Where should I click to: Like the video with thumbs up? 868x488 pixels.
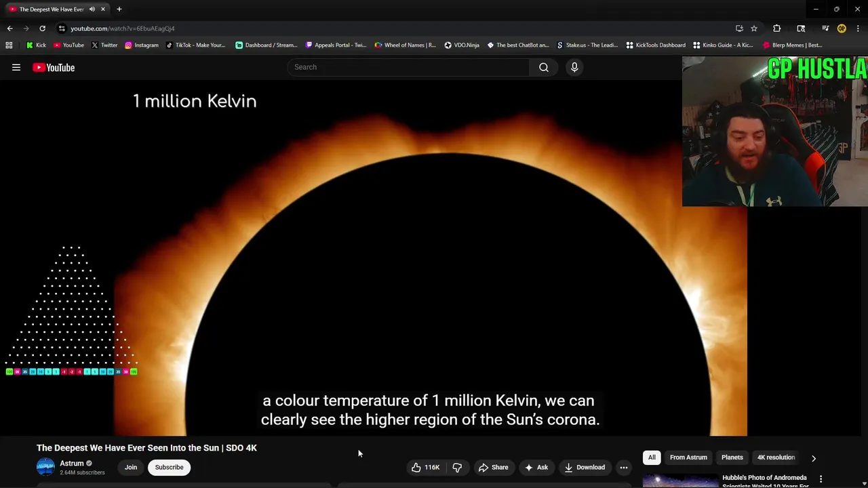pos(426,467)
